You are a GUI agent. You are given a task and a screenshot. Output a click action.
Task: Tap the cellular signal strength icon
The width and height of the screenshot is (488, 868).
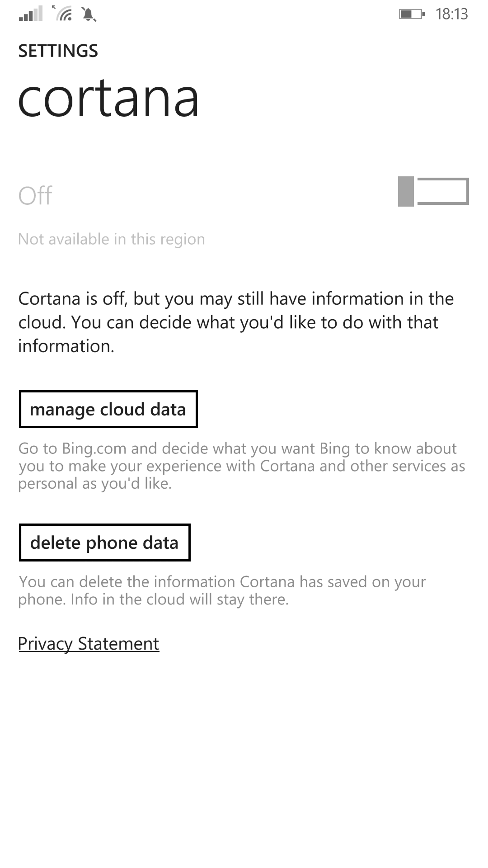point(31,14)
